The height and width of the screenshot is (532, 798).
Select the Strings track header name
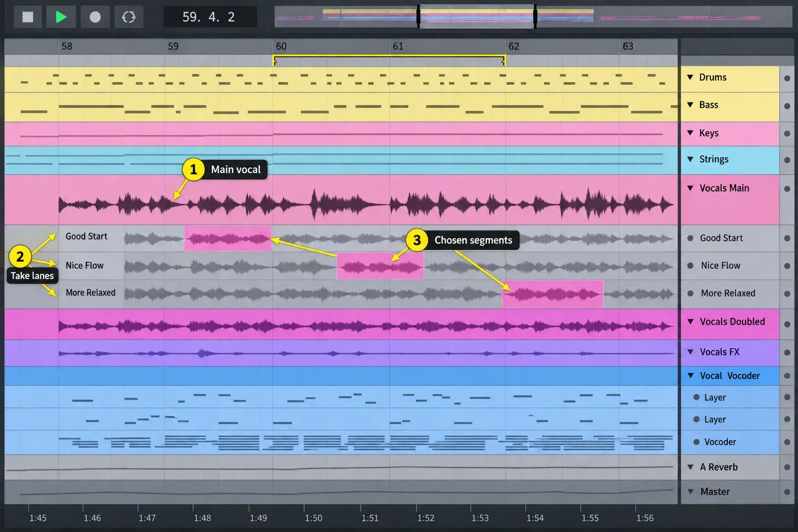pos(714,159)
